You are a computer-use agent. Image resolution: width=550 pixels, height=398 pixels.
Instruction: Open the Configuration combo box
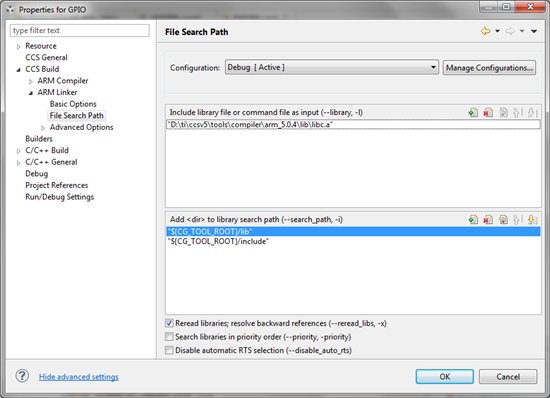[331, 67]
